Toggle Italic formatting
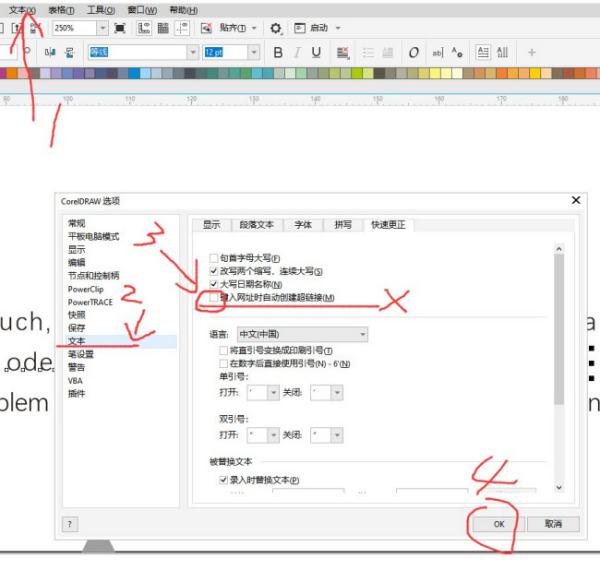600x582 pixels. click(297, 52)
